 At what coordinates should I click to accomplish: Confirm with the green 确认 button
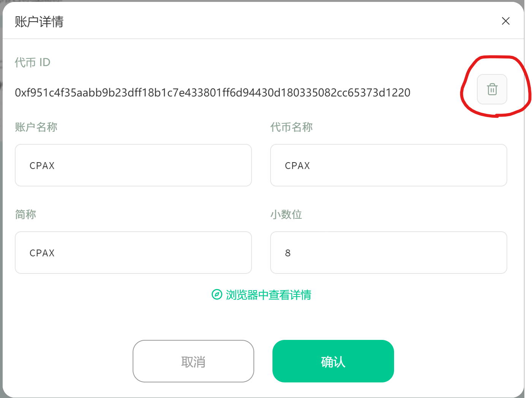[x=333, y=361]
